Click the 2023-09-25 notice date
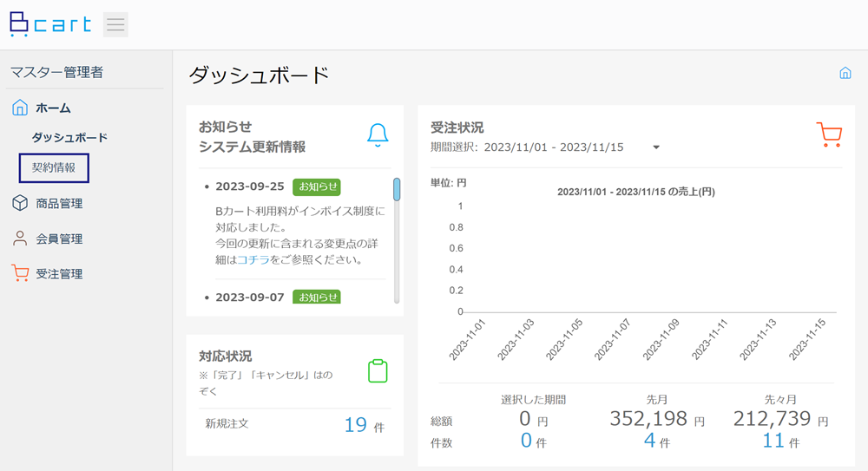Viewport: 868px width, 471px height. [x=250, y=186]
